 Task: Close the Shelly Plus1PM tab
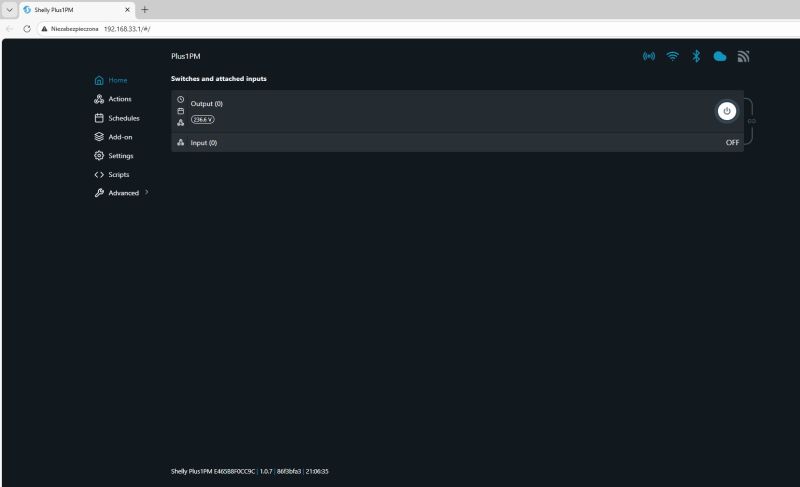coord(128,10)
